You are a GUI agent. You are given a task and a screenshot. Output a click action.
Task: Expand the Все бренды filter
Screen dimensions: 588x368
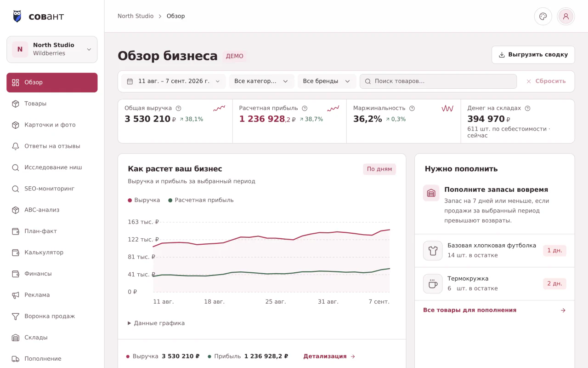coord(327,81)
